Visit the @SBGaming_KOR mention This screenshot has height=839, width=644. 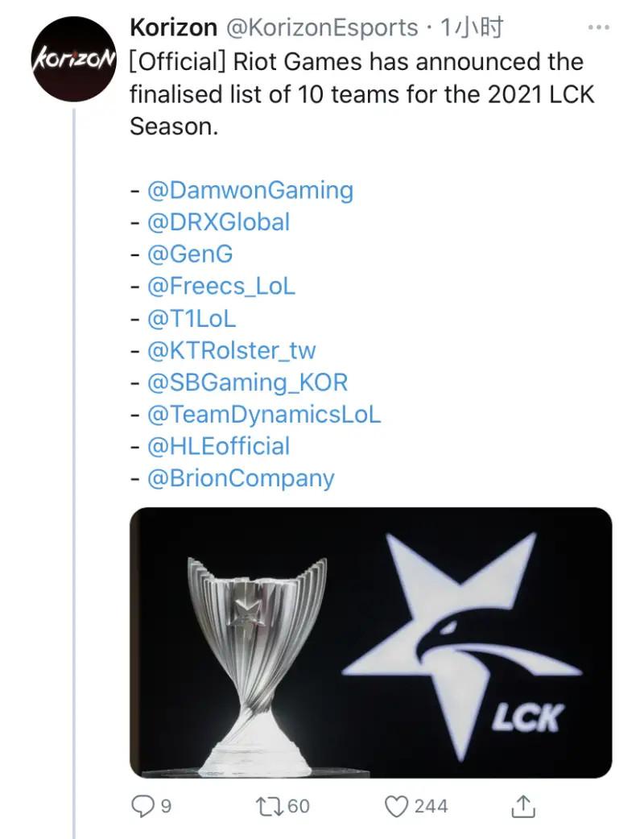pos(247,382)
